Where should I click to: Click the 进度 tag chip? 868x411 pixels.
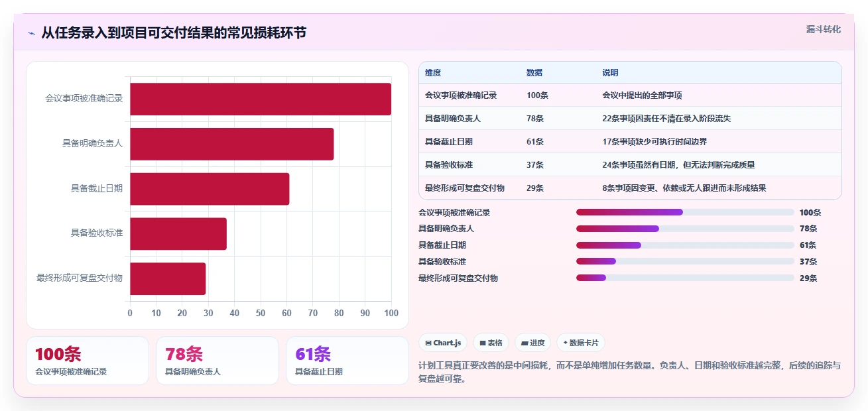click(533, 343)
